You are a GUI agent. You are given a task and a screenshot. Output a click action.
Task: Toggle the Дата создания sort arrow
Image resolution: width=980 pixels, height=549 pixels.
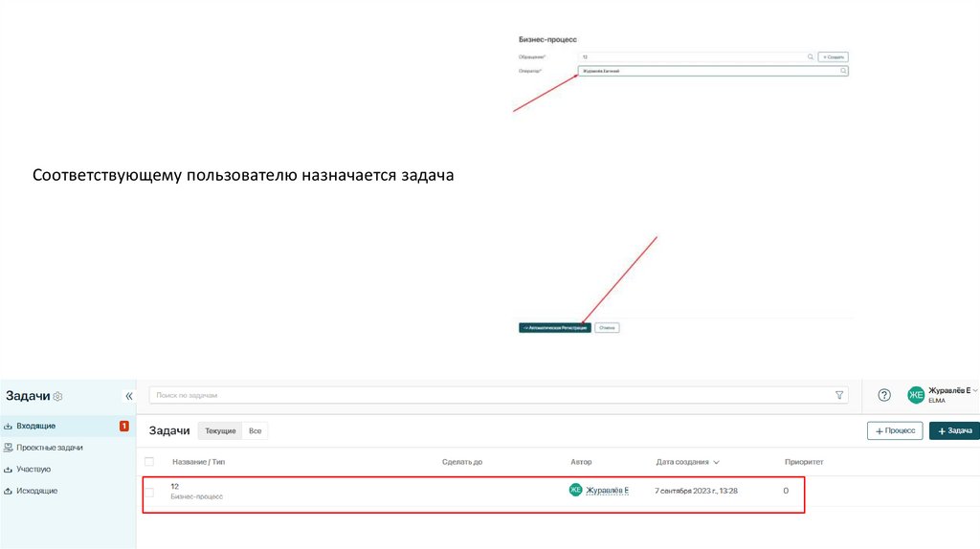click(716, 462)
